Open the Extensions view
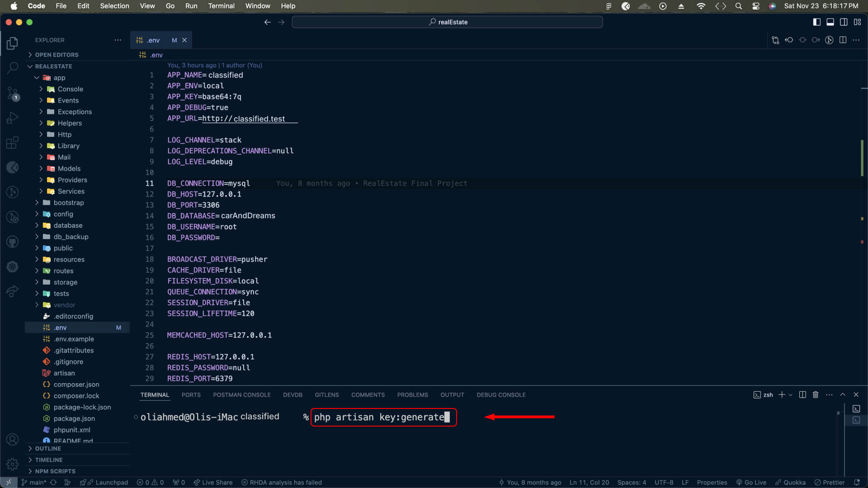 tap(12, 143)
